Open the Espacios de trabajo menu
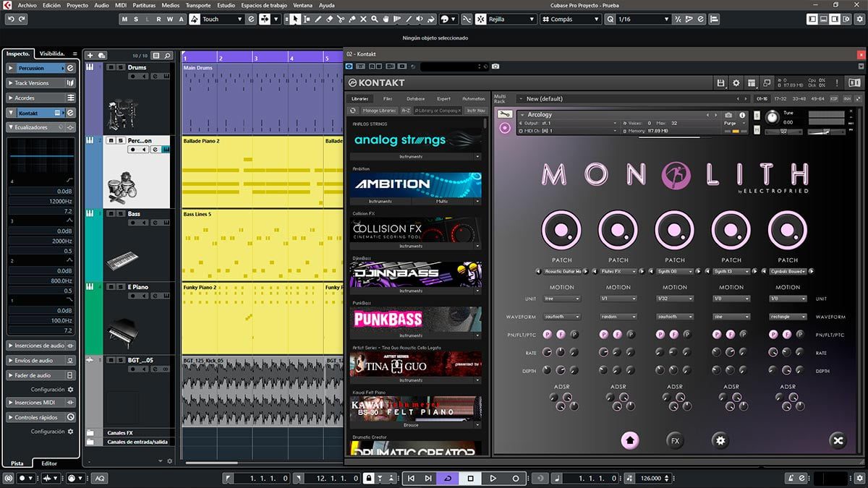The height and width of the screenshot is (488, 868). [264, 5]
